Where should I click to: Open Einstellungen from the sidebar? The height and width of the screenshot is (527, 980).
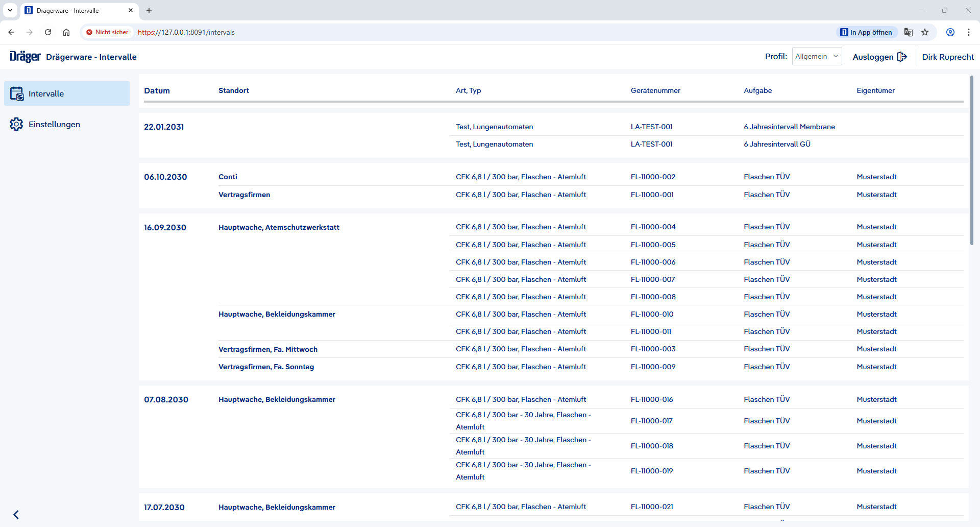[54, 125]
